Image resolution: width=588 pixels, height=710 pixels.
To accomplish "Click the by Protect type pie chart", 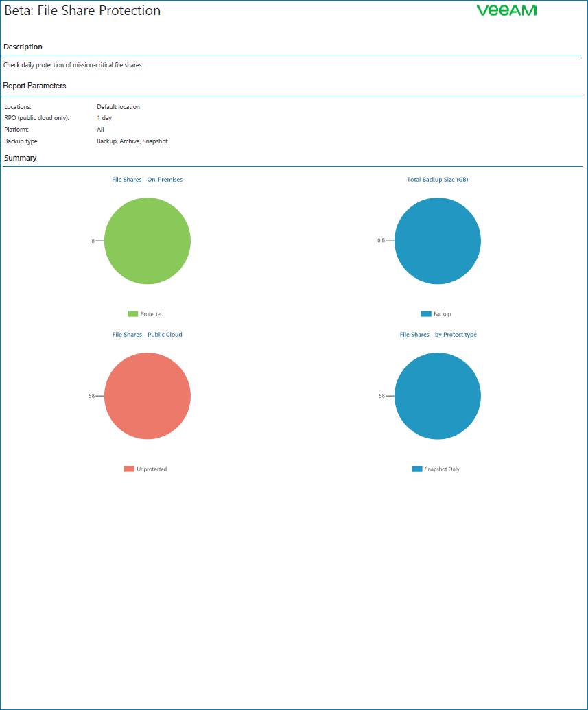I will [438, 396].
